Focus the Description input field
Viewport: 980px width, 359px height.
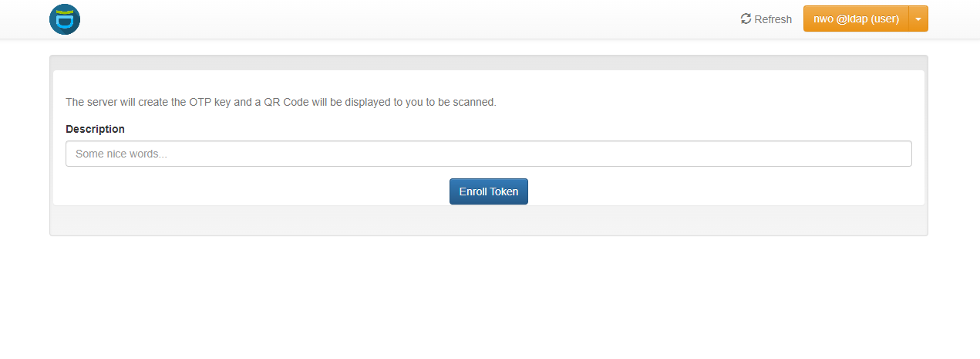pyautogui.click(x=488, y=154)
